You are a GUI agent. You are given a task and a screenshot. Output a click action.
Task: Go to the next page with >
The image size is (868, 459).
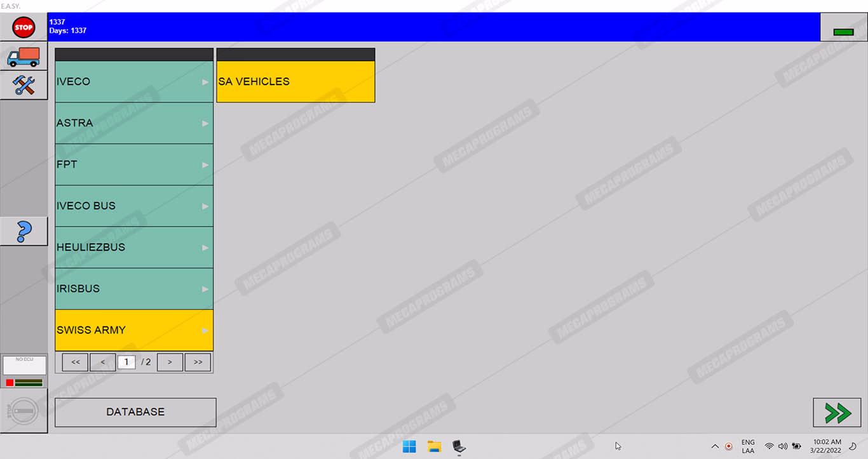[x=170, y=362]
